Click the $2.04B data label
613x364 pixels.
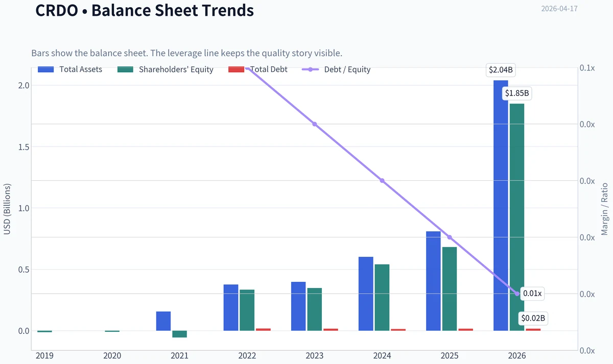click(x=501, y=71)
